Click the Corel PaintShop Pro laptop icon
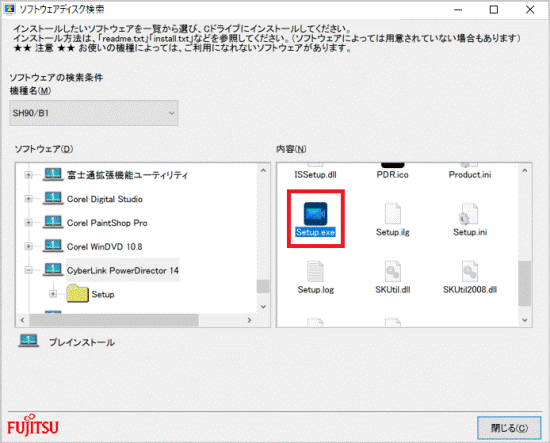 (53, 222)
